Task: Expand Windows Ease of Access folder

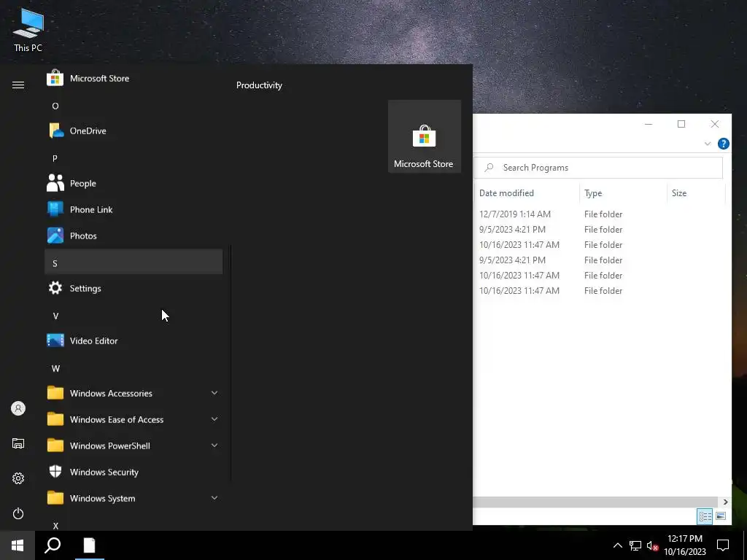Action: 133,419
